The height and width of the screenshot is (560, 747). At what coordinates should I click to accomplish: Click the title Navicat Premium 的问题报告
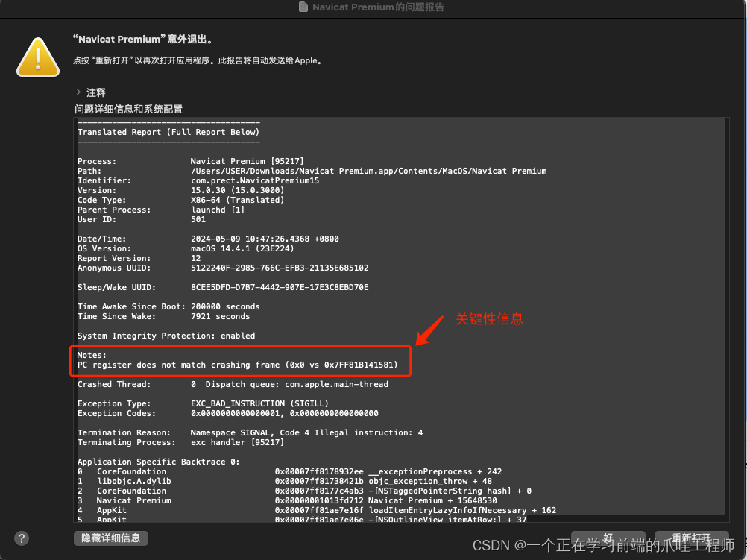(381, 7)
